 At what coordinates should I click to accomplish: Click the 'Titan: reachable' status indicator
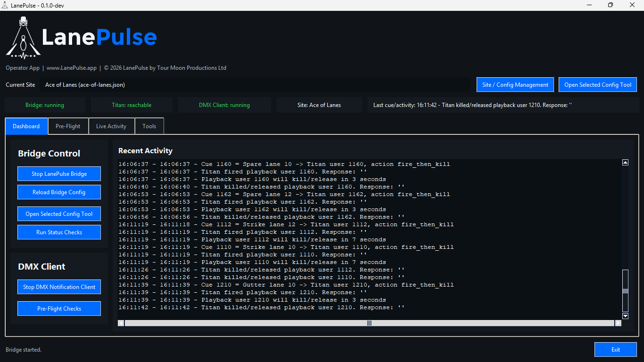click(132, 105)
